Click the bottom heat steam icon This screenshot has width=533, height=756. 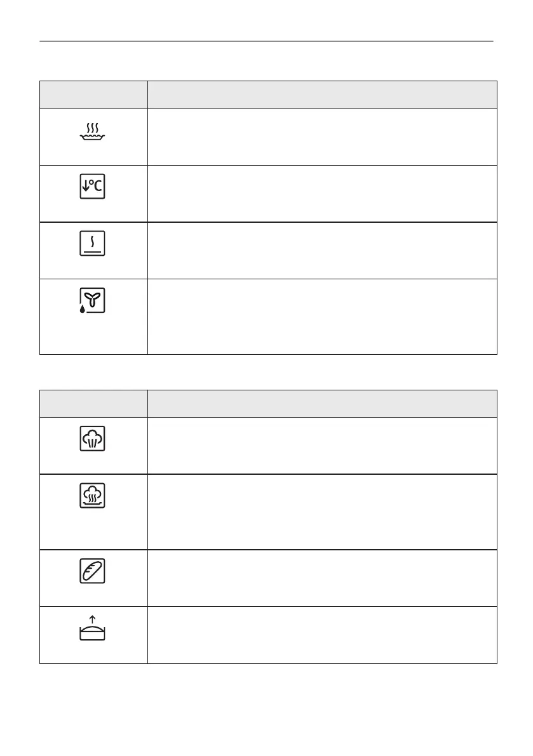pos(92,244)
